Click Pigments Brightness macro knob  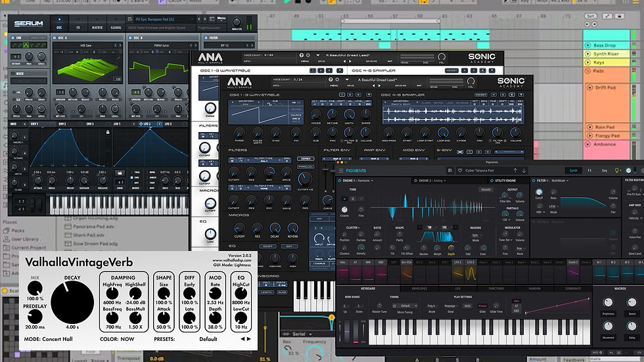pyautogui.click(x=608, y=302)
